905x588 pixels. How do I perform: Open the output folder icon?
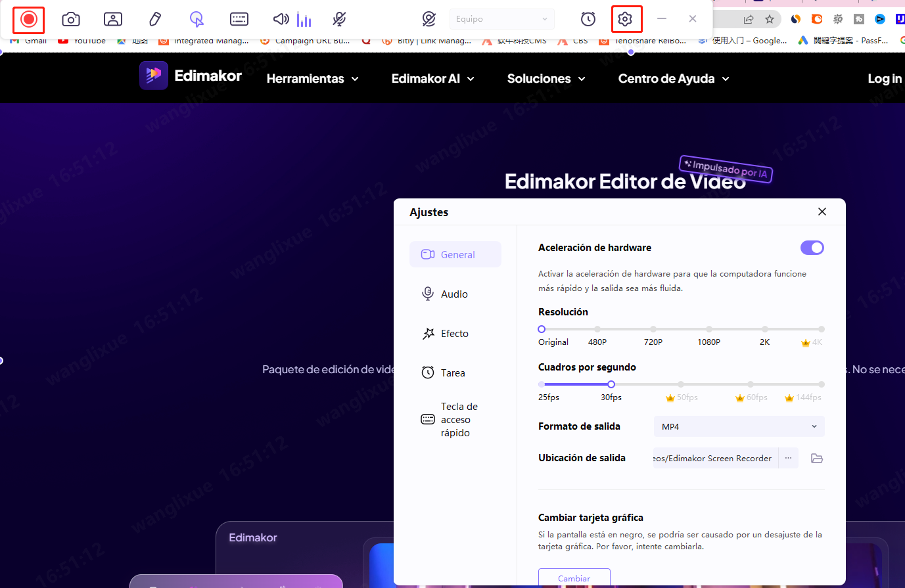817,459
